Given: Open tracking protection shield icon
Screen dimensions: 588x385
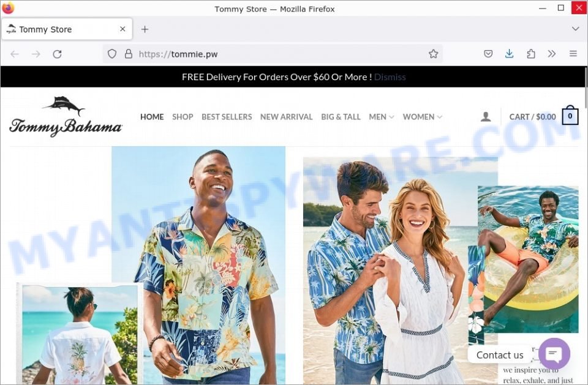Looking at the screenshot, I should tap(111, 54).
